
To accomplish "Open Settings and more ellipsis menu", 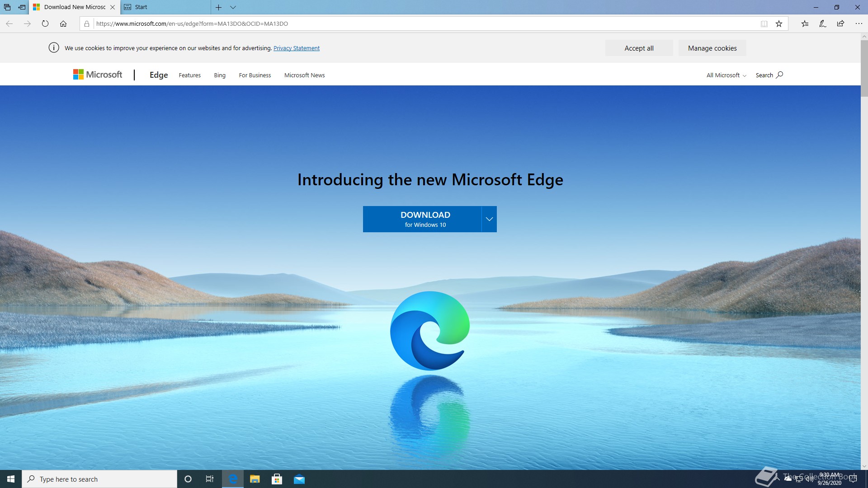I will (x=859, y=23).
